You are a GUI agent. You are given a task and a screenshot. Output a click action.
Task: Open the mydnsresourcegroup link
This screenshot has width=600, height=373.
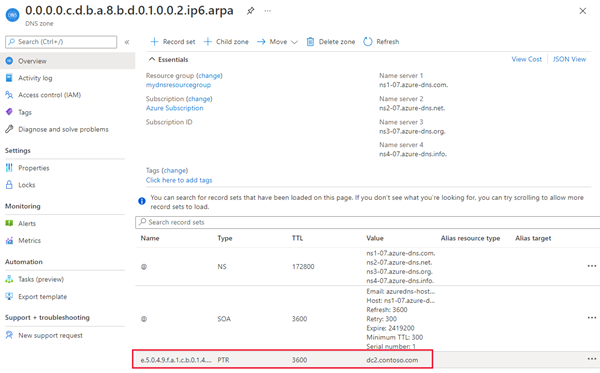pyautogui.click(x=178, y=85)
